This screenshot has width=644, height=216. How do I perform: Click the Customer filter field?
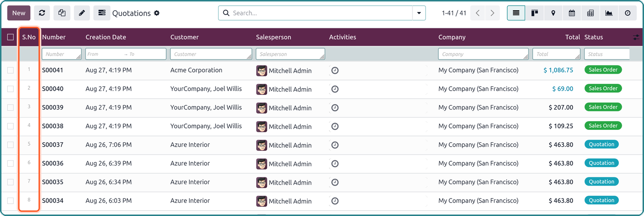tap(211, 54)
